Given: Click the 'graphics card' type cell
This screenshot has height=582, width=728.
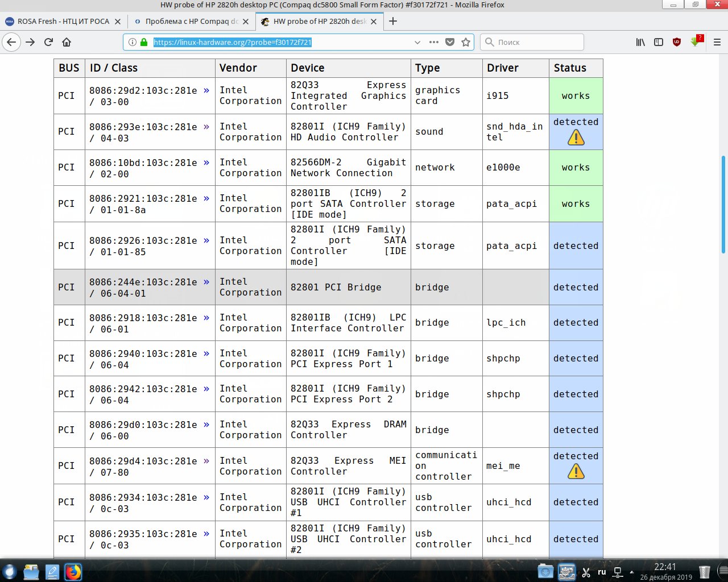Looking at the screenshot, I should tap(447, 96).
